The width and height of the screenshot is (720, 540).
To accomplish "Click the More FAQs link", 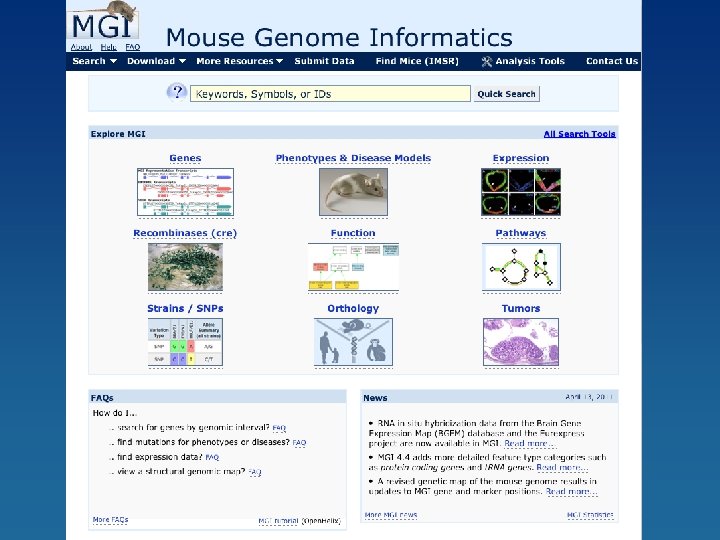I will [110, 519].
